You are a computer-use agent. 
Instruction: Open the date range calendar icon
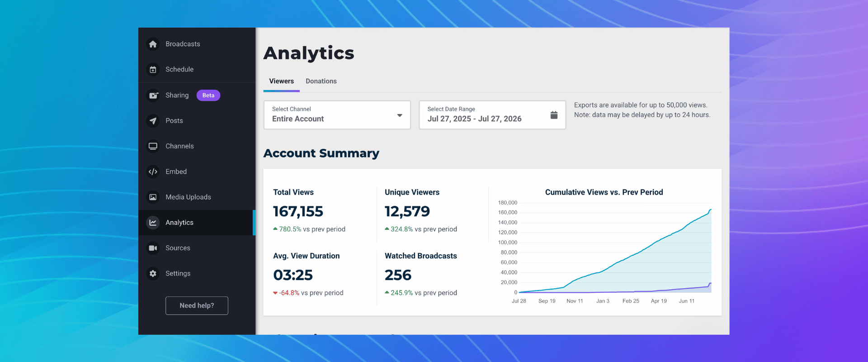[x=554, y=115]
